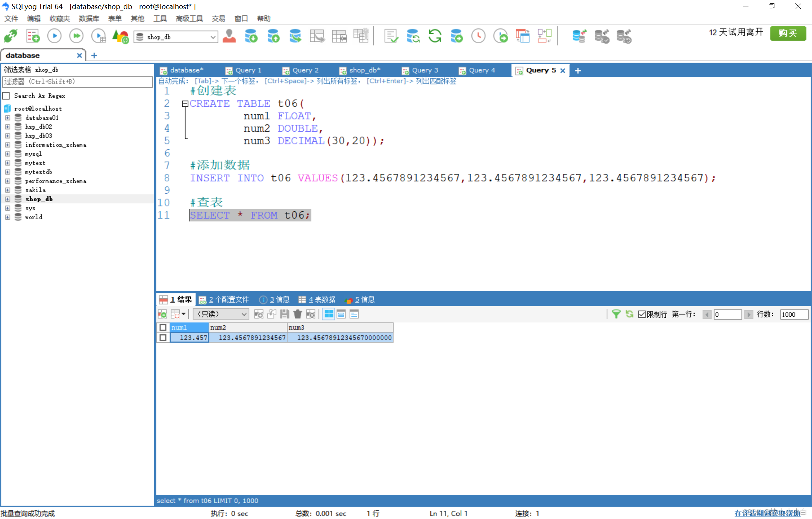Viewport: 812px width, 519px height.
Task: Open the 2 个配置文件 tab
Action: [x=224, y=299]
